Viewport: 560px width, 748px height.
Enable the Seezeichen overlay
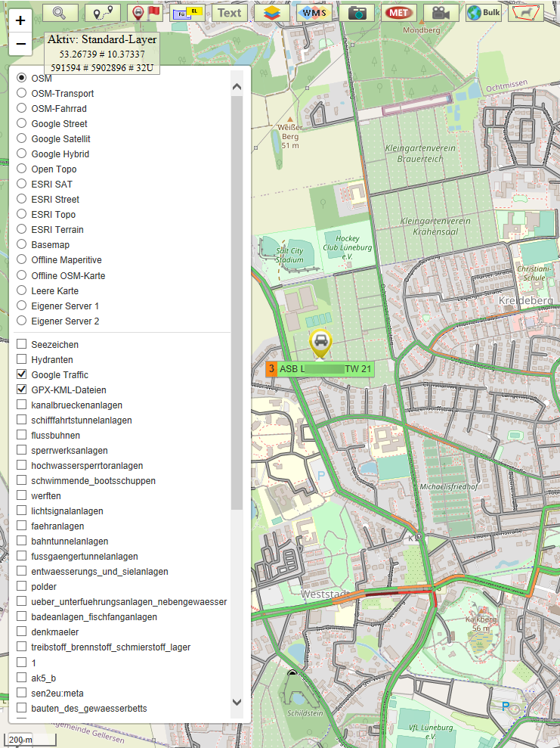(x=22, y=344)
